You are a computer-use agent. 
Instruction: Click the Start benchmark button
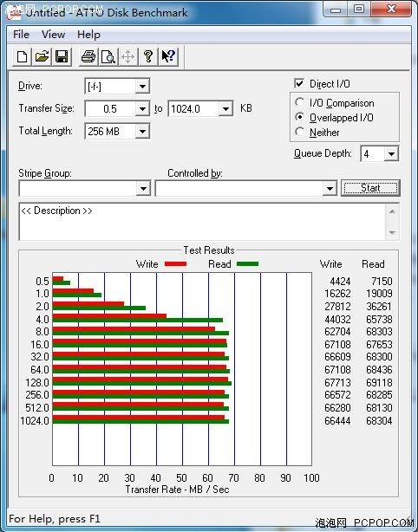[370, 188]
